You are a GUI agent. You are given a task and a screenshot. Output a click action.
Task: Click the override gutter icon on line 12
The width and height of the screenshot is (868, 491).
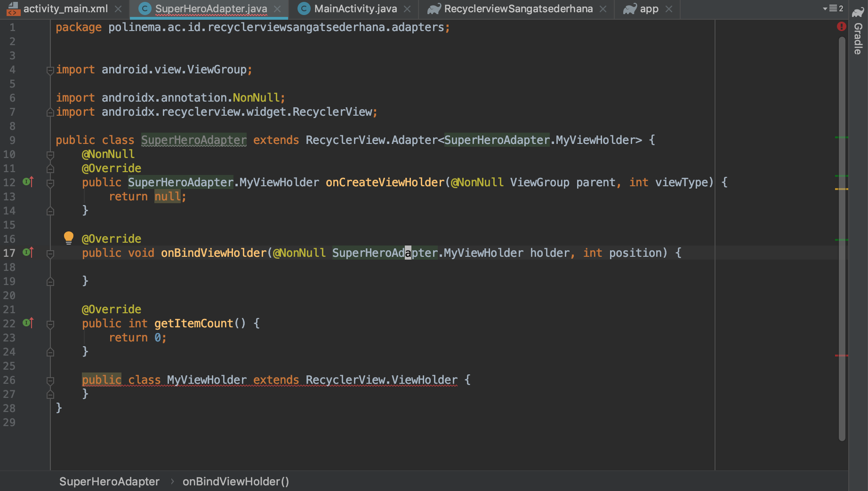tap(28, 182)
